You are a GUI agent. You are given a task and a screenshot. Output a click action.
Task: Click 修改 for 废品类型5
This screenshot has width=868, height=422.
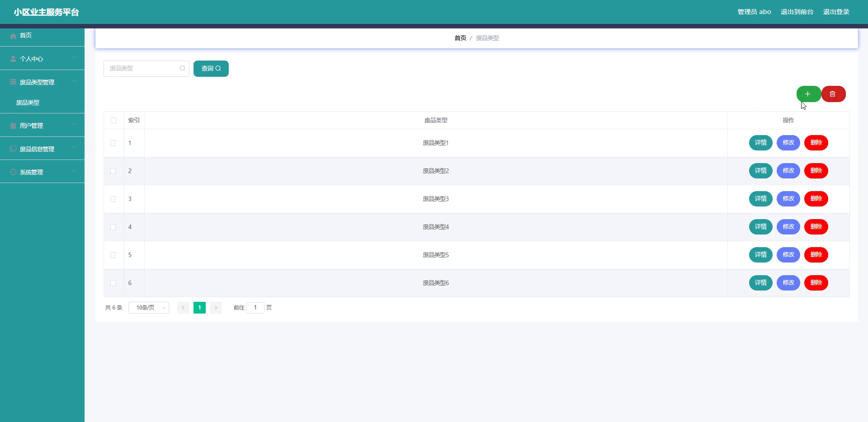(788, 255)
